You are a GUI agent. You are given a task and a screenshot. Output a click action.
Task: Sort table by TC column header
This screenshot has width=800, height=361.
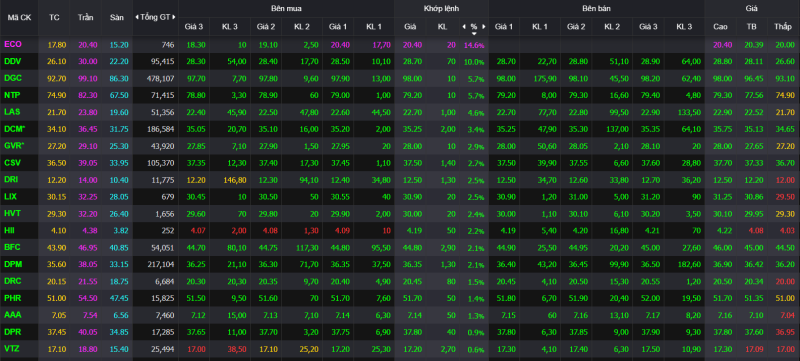pos(54,17)
